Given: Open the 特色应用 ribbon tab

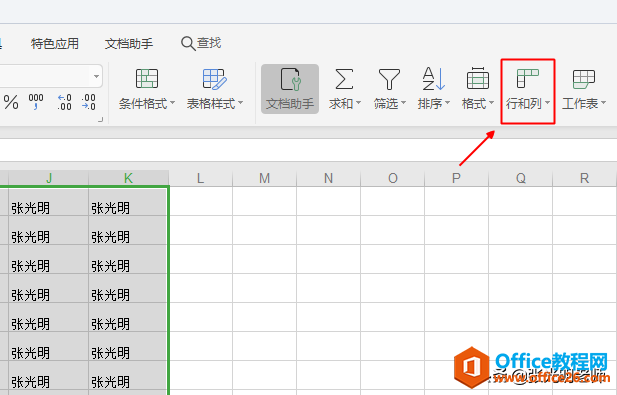Looking at the screenshot, I should click(55, 43).
